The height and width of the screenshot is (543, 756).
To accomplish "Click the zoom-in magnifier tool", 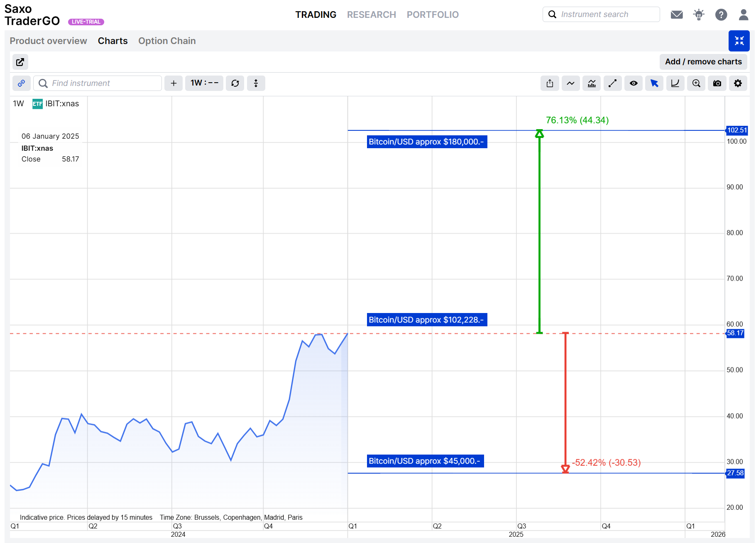I will (x=696, y=83).
